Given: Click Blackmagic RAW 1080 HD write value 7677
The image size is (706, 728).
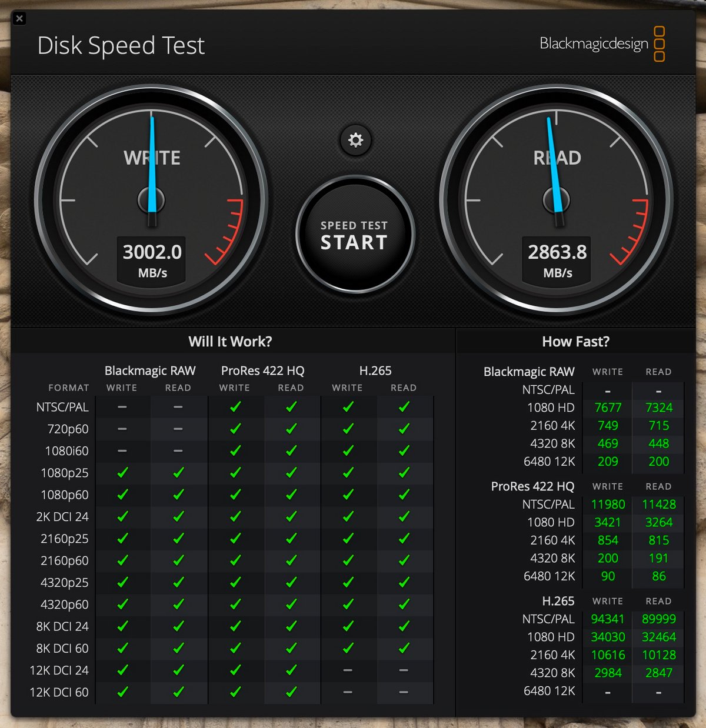Looking at the screenshot, I should pyautogui.click(x=608, y=408).
